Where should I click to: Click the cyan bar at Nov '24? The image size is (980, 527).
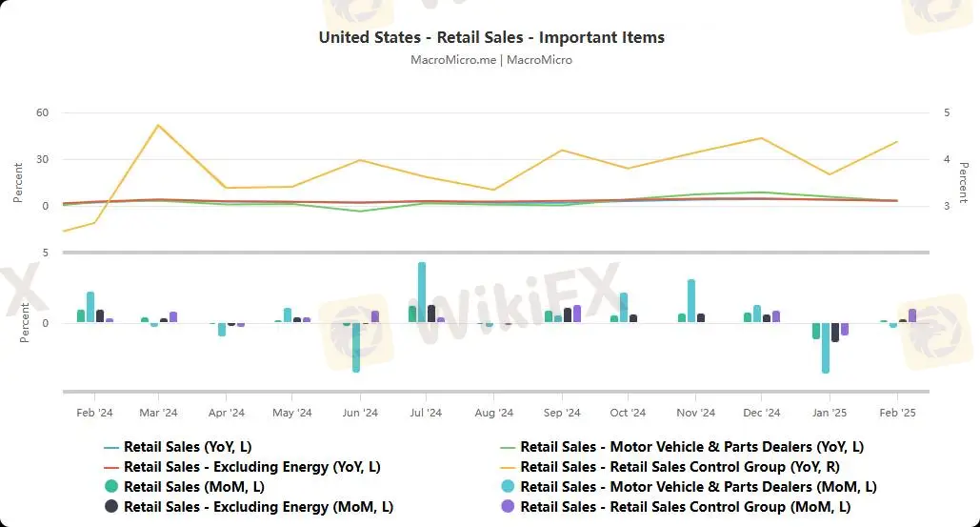pyautogui.click(x=691, y=300)
